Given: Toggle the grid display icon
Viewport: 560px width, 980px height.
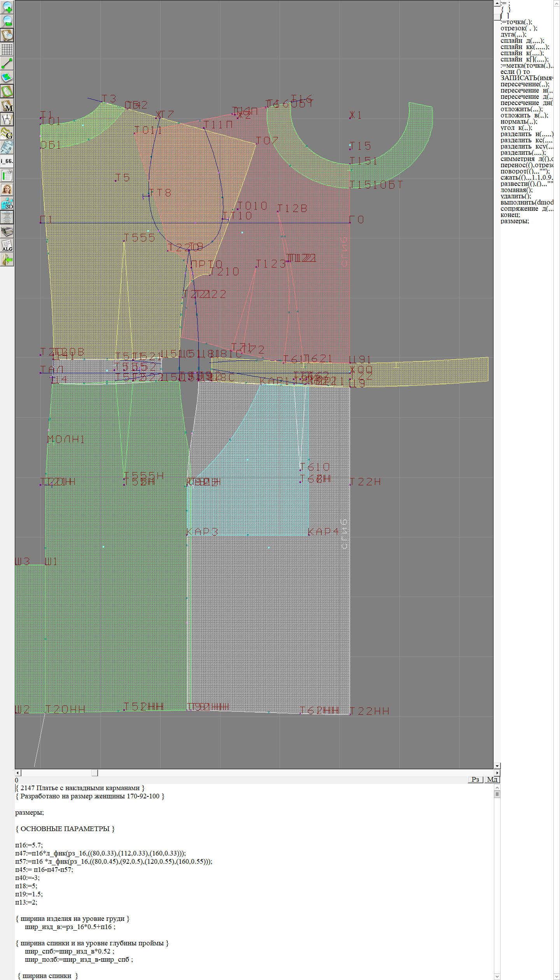Looking at the screenshot, I should coord(7,49).
